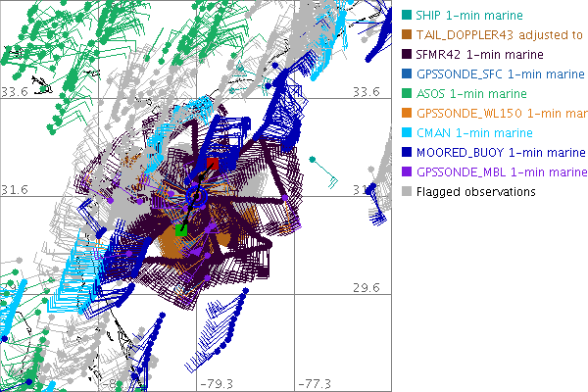Select the GPSSONDE_WL150 orange legend swatch
The height and width of the screenshot is (392, 588).
(x=406, y=113)
